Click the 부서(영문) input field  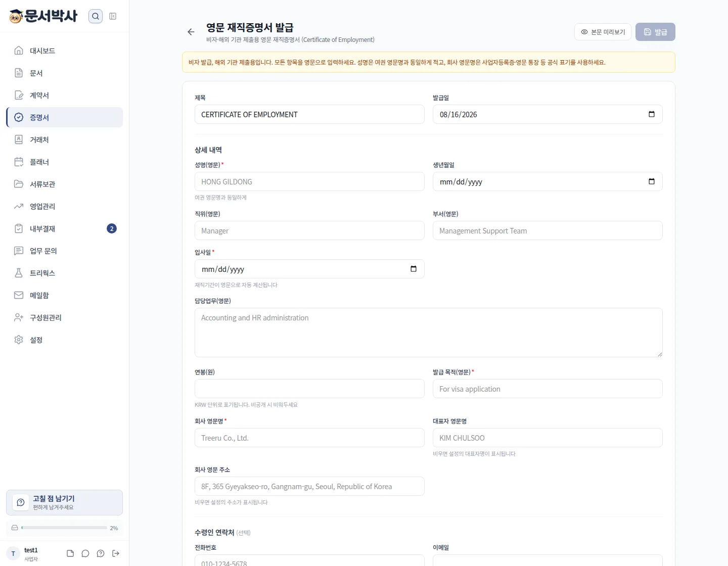click(548, 230)
